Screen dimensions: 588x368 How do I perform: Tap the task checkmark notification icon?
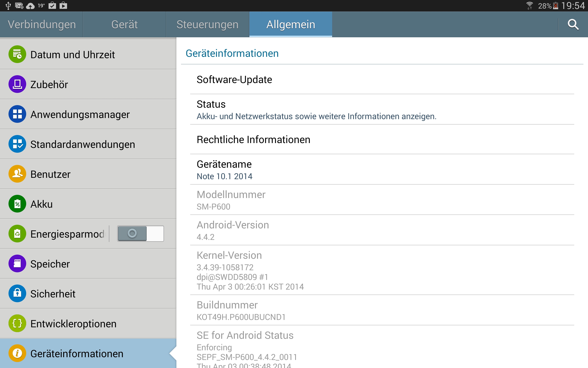coord(52,5)
